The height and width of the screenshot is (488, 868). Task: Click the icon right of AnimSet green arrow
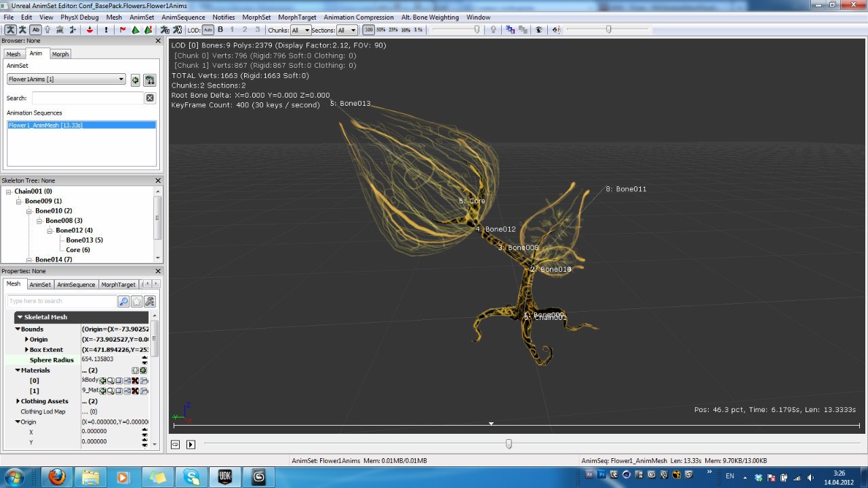coord(150,80)
